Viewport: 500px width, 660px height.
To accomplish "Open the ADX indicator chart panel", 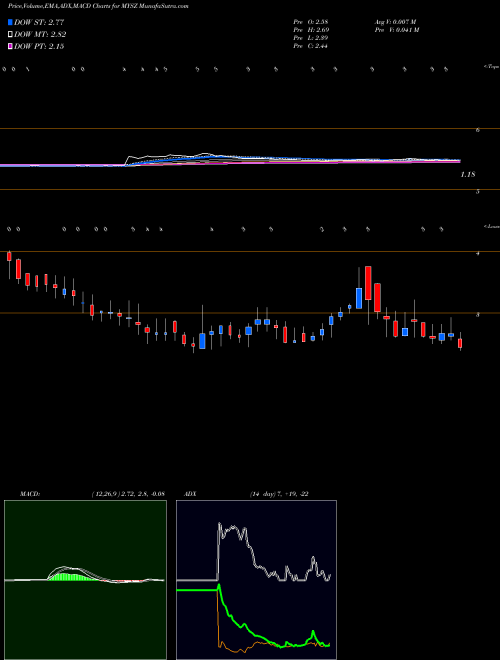I will [256, 580].
